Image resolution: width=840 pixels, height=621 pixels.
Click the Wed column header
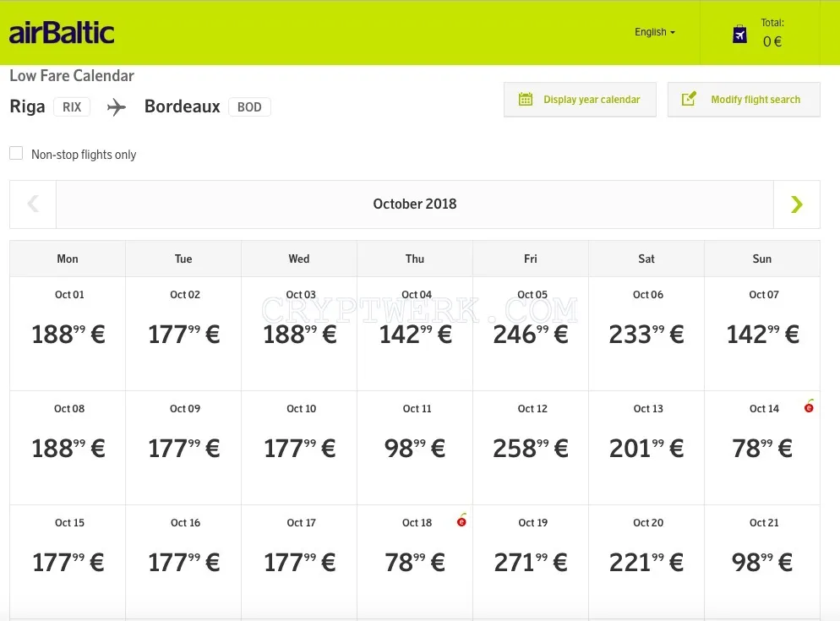(x=299, y=259)
